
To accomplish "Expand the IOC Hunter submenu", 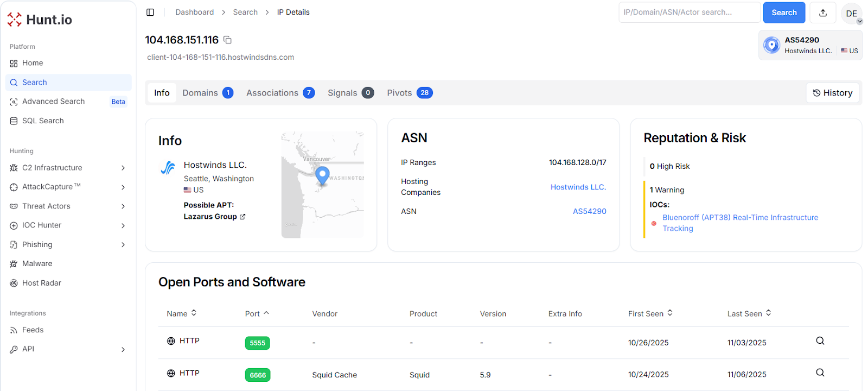I will coord(123,225).
